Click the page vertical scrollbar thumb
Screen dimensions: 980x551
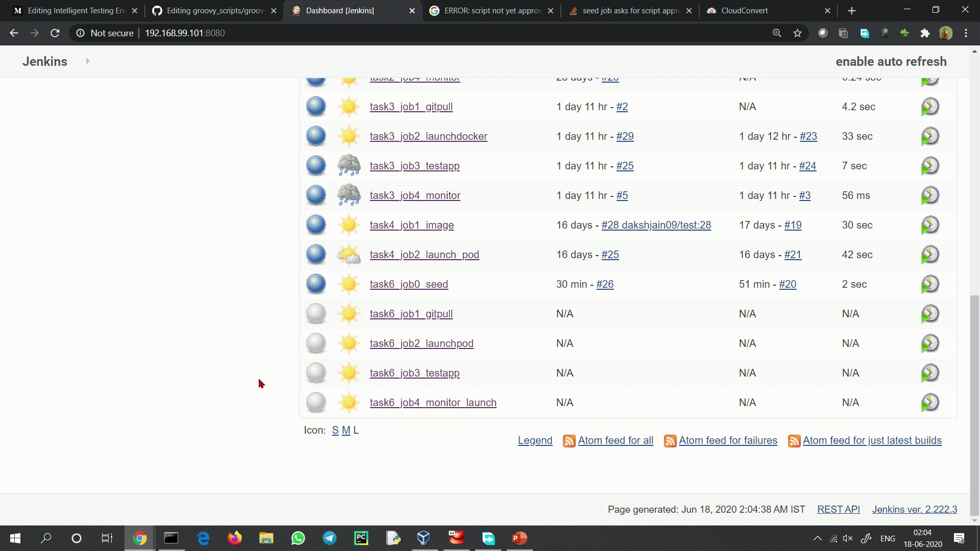click(974, 406)
